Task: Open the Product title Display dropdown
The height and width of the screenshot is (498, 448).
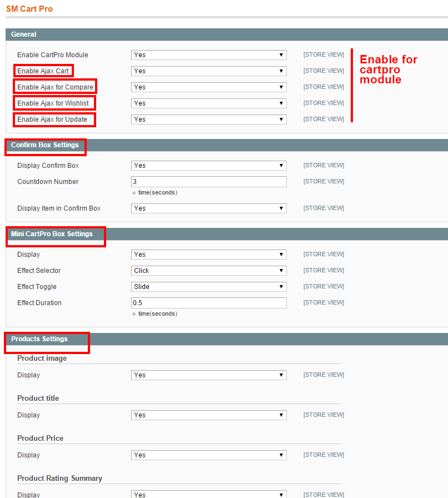Action: click(209, 415)
